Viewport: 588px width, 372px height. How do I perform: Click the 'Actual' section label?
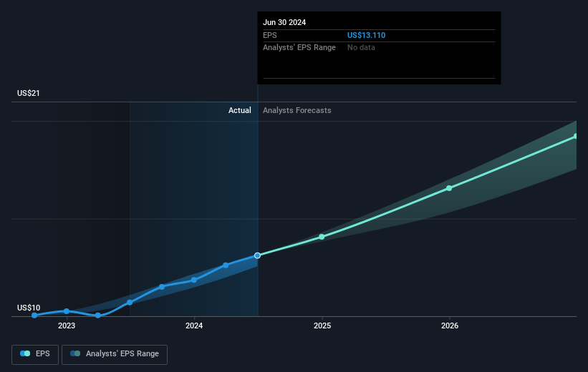tap(240, 110)
